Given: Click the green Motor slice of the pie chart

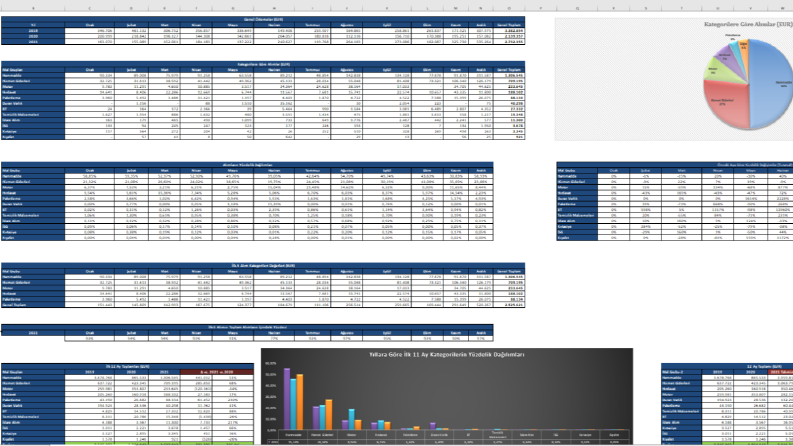Looking at the screenshot, I should (717, 71).
